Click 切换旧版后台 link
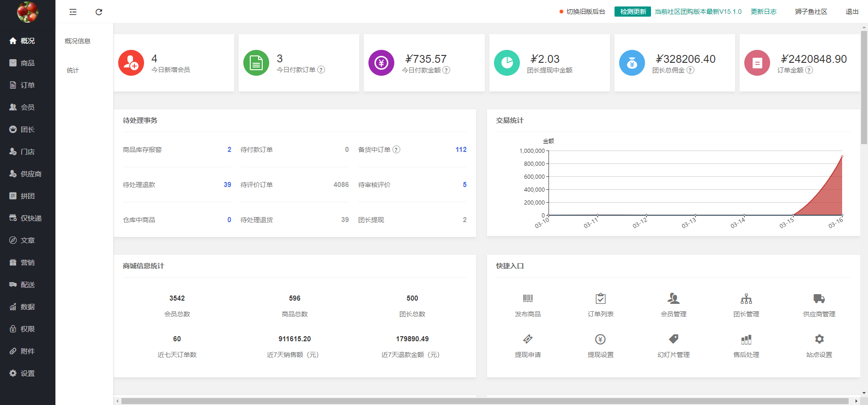This screenshot has height=405, width=868. (585, 12)
